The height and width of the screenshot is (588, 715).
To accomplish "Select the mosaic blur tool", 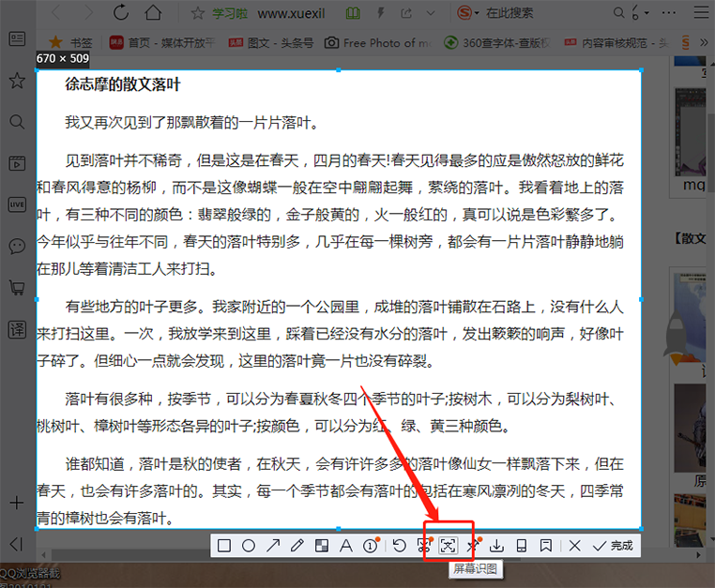I will 322,546.
